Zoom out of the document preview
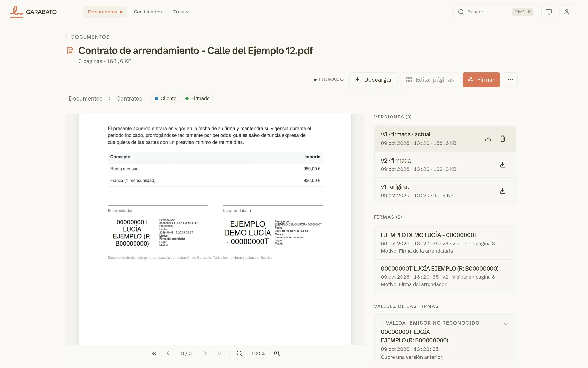588x368 pixels. (x=239, y=353)
